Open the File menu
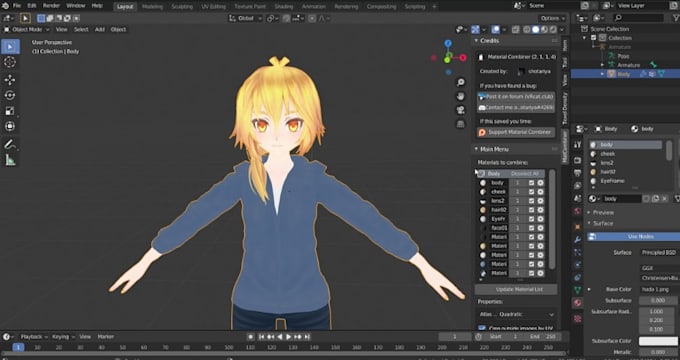Viewport: 680px width, 360px height. (17, 6)
